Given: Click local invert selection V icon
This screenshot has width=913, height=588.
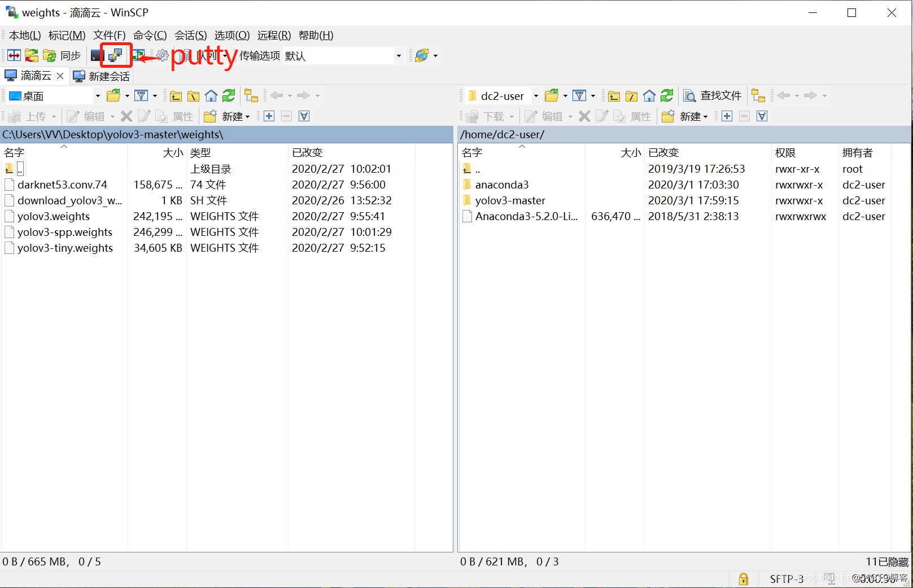Looking at the screenshot, I should 304,116.
